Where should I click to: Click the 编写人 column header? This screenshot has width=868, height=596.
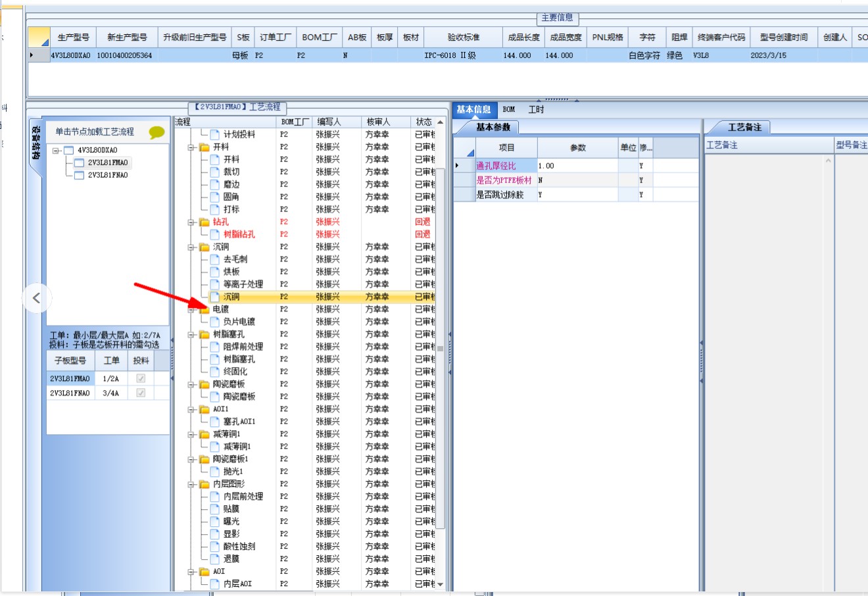[337, 122]
